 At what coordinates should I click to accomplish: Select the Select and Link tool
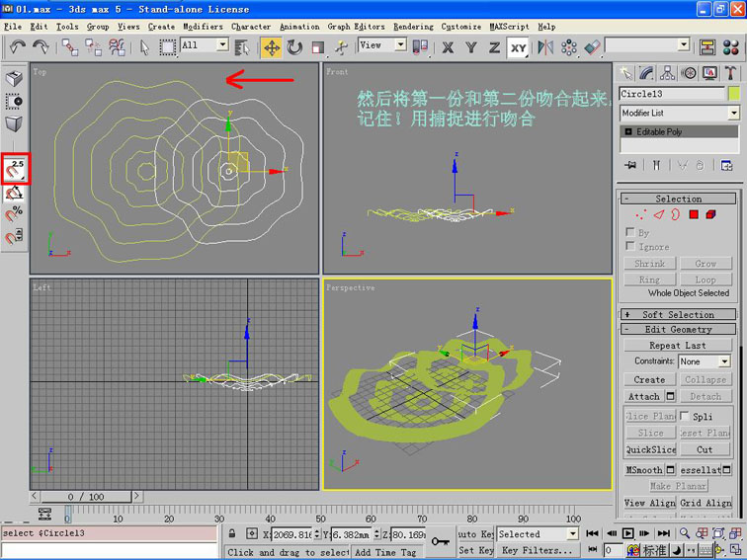pos(70,47)
